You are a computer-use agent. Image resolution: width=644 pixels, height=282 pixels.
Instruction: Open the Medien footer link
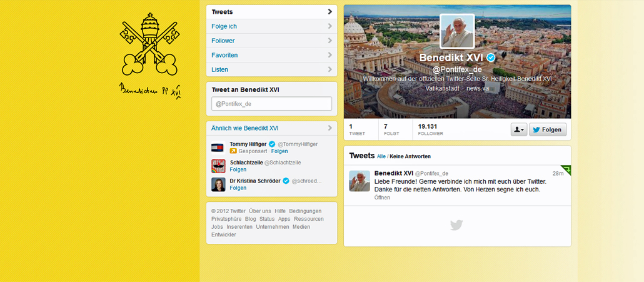click(x=301, y=226)
